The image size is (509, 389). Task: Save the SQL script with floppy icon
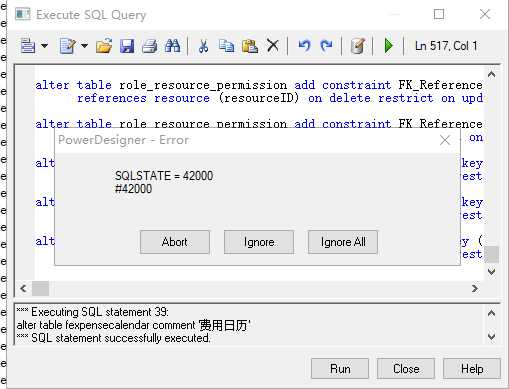(127, 46)
